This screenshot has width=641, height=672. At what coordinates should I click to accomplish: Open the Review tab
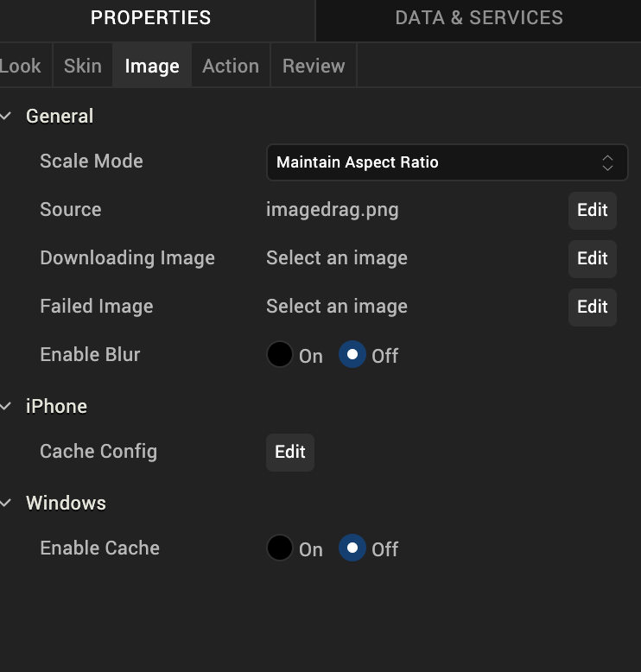313,67
